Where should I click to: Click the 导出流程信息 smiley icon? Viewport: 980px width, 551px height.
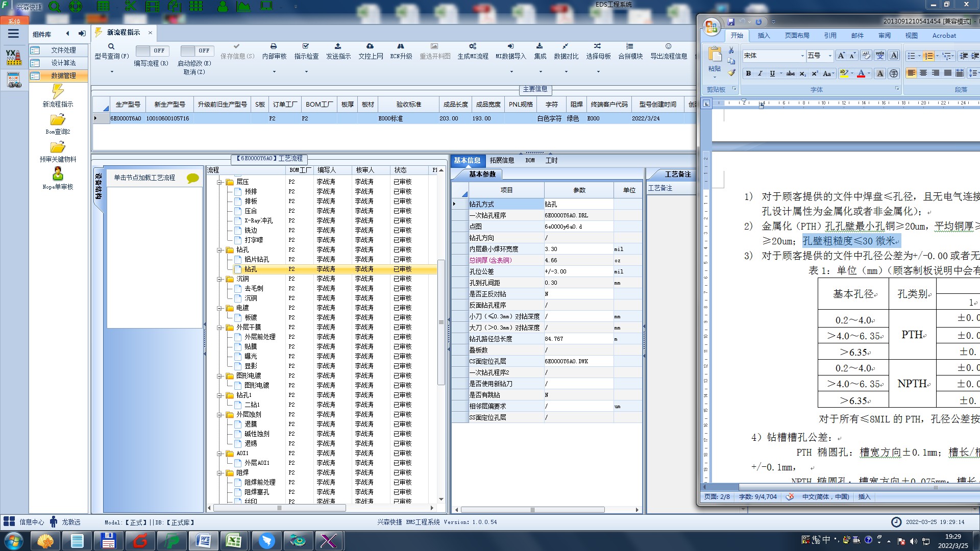pos(668,46)
